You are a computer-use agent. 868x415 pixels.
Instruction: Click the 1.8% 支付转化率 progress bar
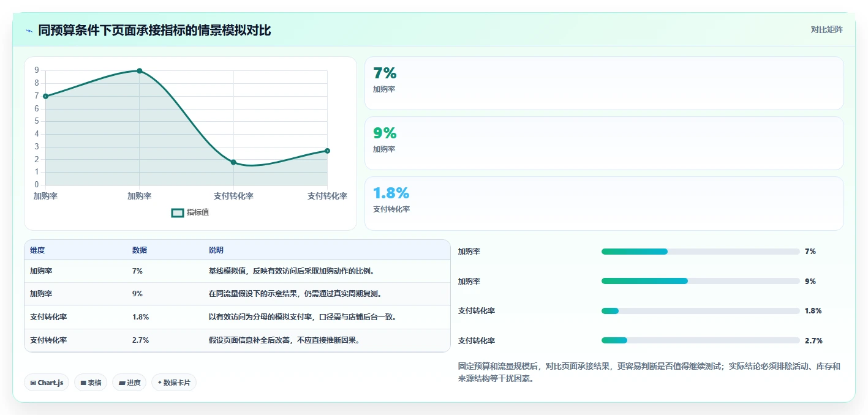coord(701,311)
